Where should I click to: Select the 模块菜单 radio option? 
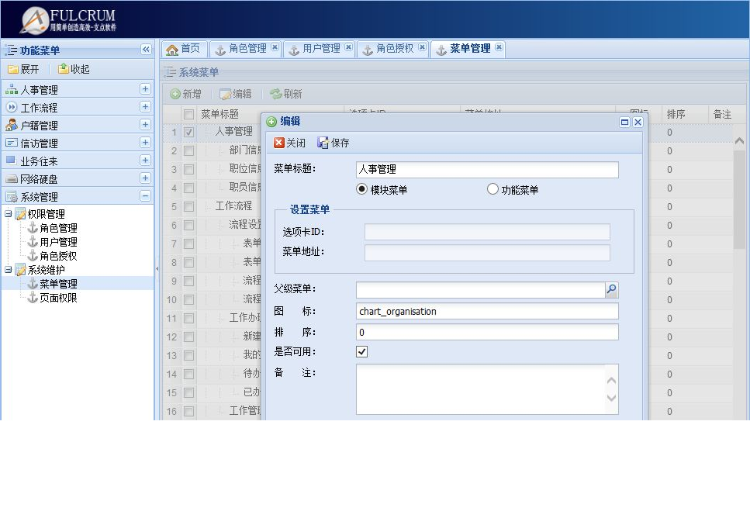(362, 189)
